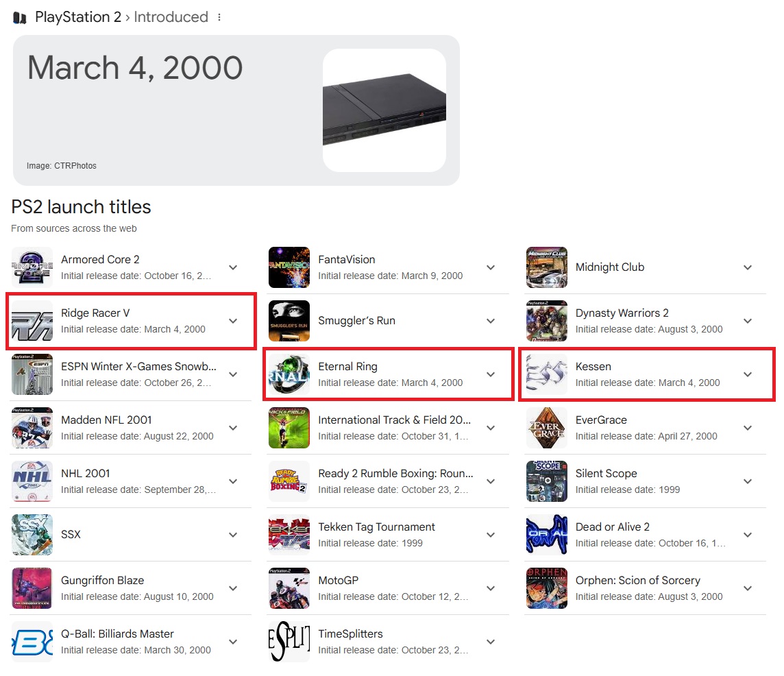Expand the Armored Core 2 entry chevron
This screenshot has height=676, width=784.
coord(233,267)
